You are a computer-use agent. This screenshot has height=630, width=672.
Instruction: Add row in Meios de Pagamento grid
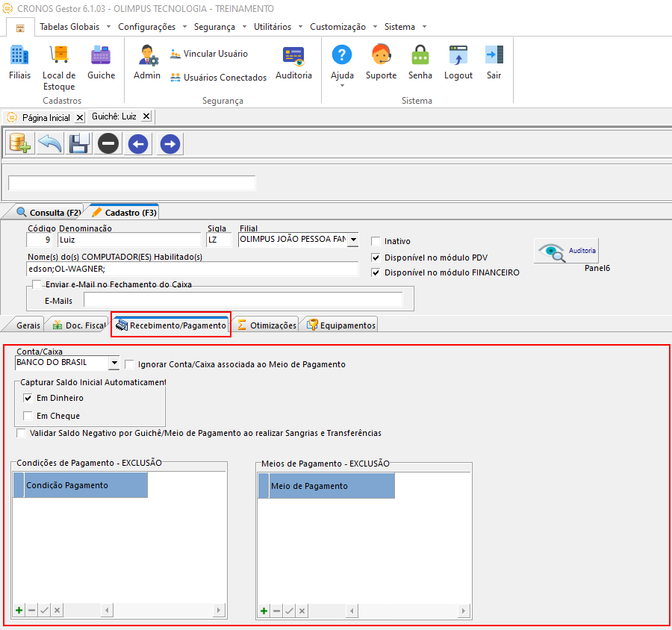pyautogui.click(x=264, y=611)
